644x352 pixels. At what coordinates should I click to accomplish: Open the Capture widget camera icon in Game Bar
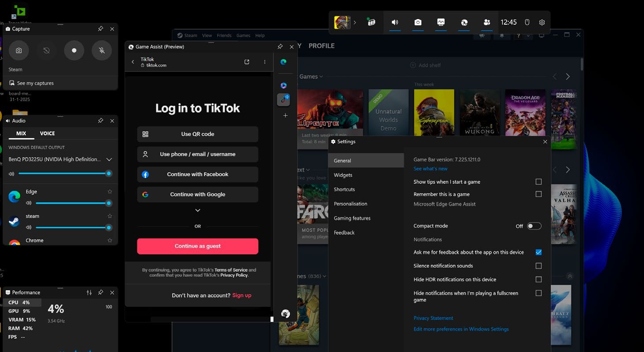click(418, 22)
